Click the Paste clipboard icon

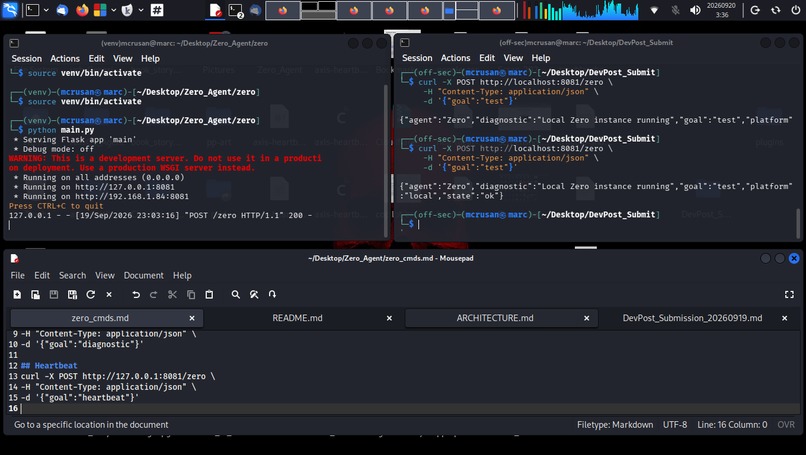pos(209,295)
